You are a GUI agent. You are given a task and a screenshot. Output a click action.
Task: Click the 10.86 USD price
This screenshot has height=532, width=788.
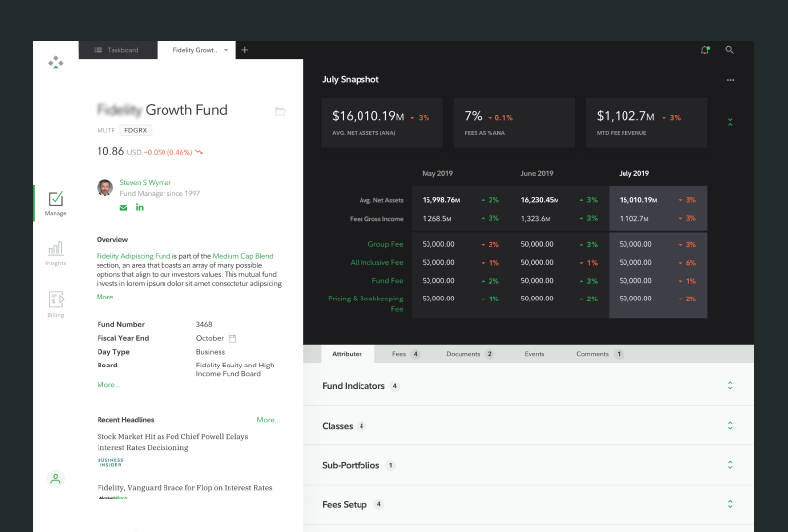[119, 151]
